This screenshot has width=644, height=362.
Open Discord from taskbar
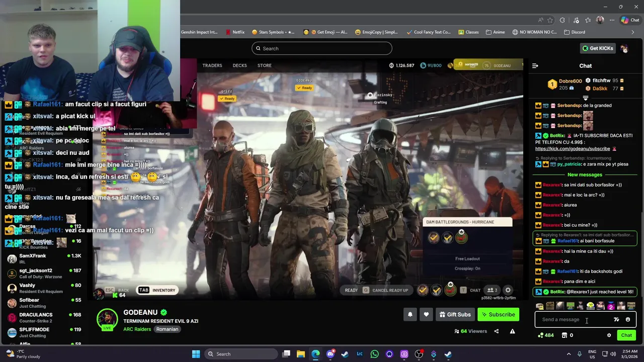[330, 354]
